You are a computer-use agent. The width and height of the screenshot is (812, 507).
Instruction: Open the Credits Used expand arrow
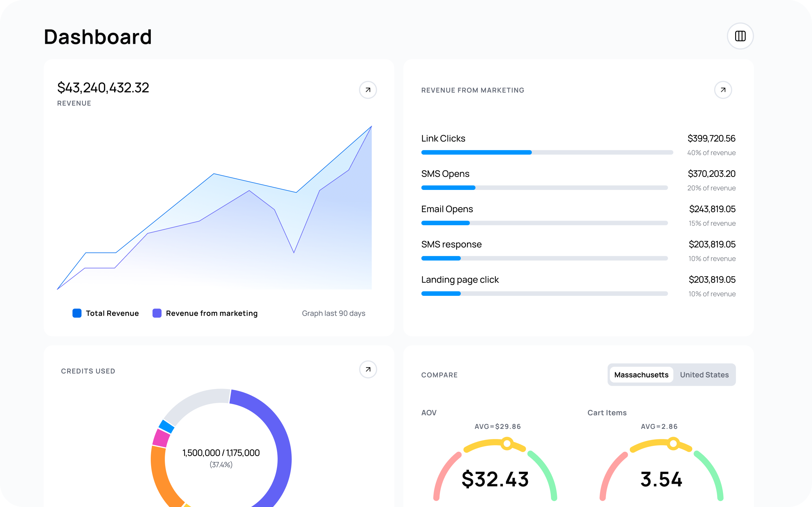(368, 369)
